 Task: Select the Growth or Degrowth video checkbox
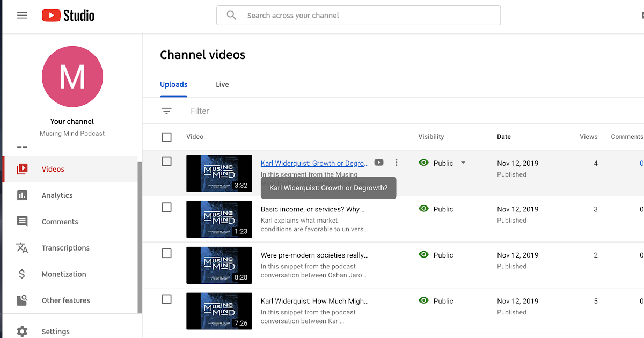(167, 161)
